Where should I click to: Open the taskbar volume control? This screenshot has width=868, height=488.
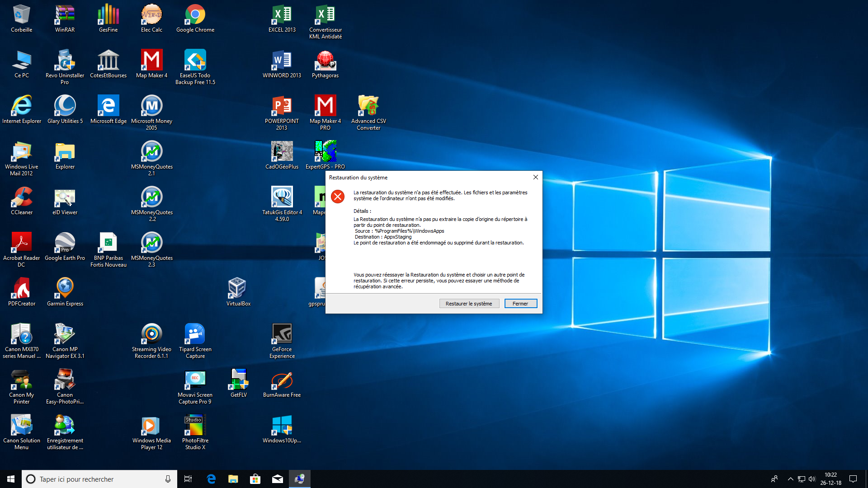coord(812,479)
